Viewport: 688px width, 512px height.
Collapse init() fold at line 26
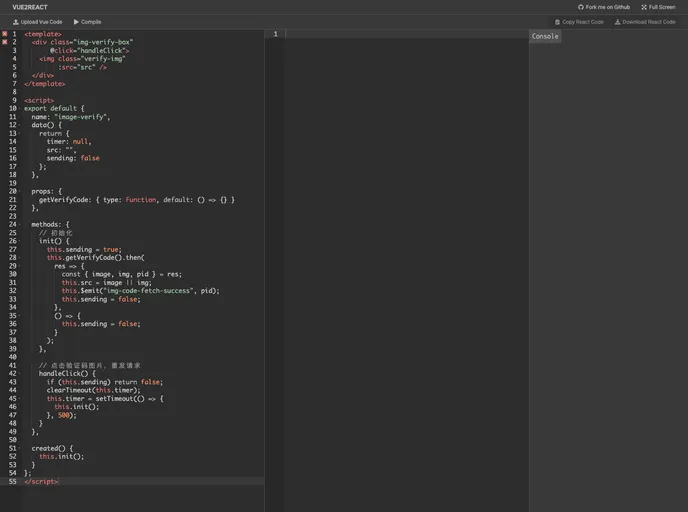pos(19,241)
